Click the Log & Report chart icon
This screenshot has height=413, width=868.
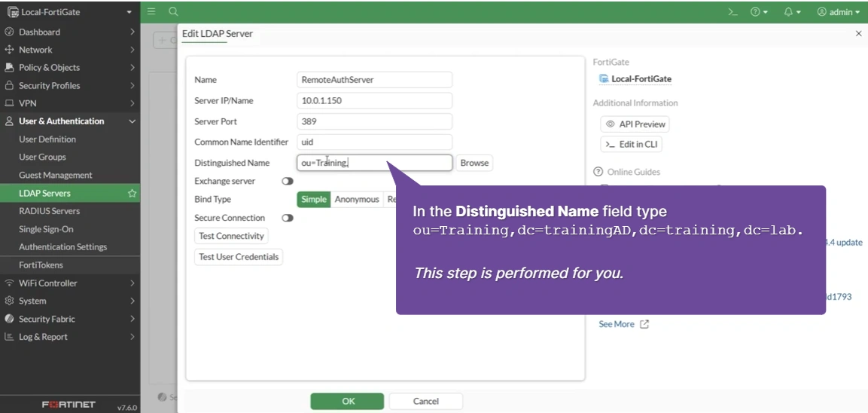[9, 336]
